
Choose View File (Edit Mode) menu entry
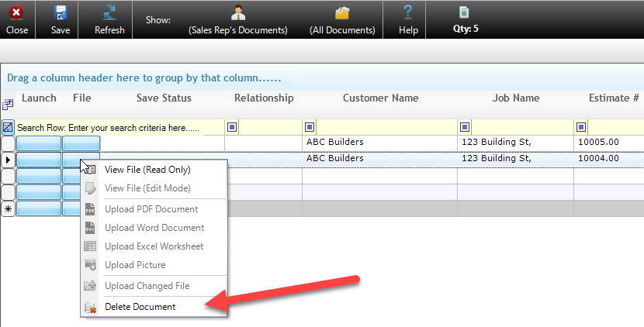(x=147, y=188)
